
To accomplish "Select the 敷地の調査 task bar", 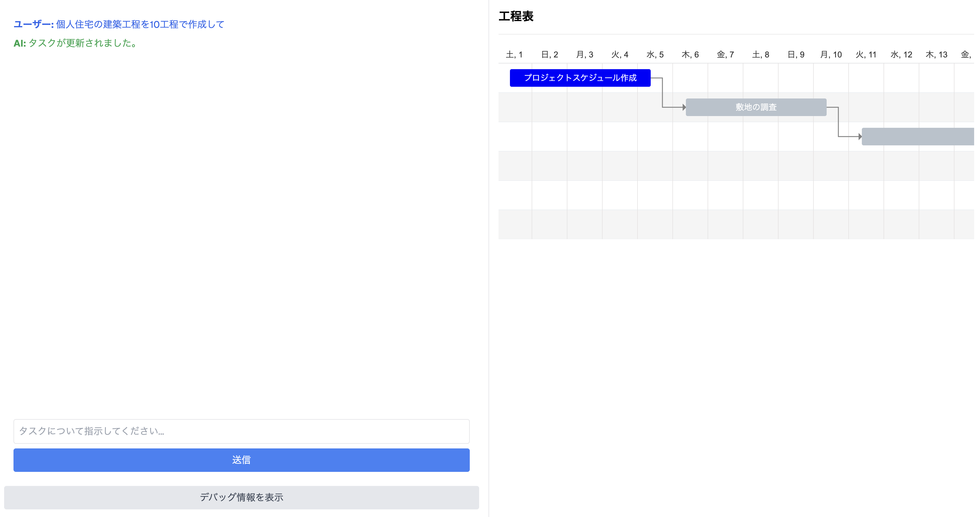I will click(756, 107).
